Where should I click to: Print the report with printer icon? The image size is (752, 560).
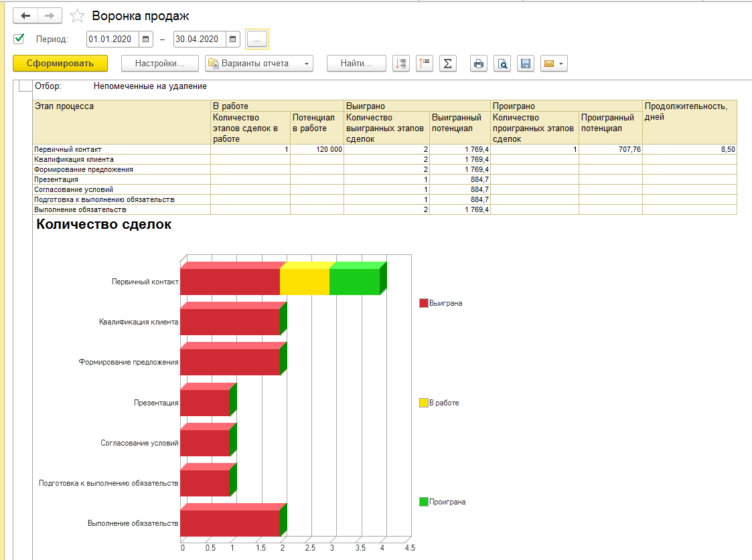click(x=478, y=64)
